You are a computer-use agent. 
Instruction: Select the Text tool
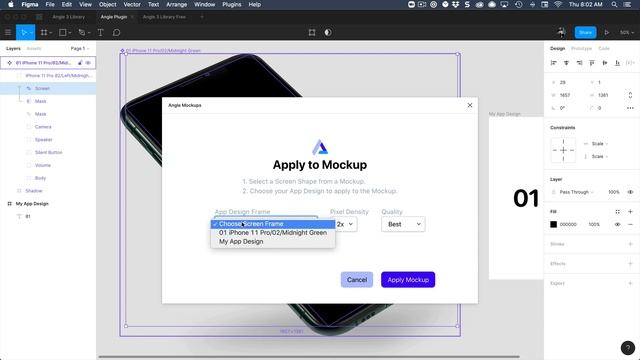[100, 32]
